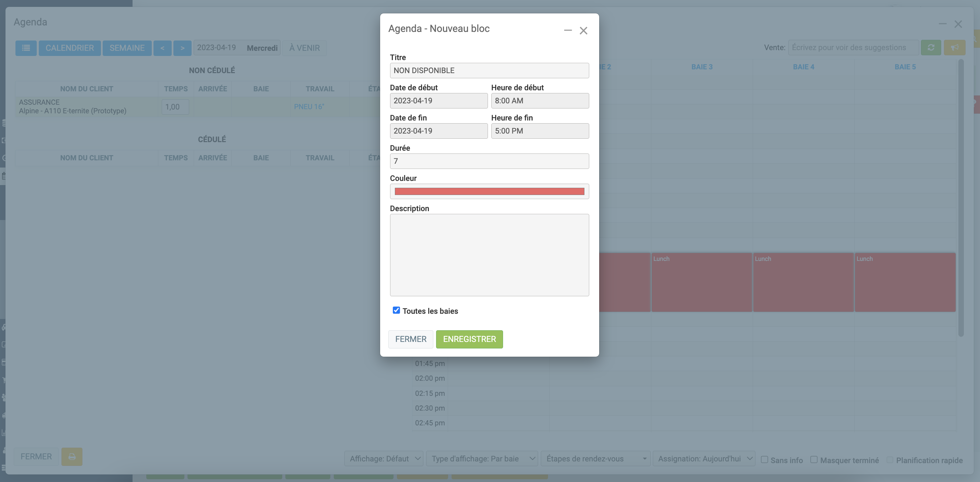Click the green refresh icon button
Image resolution: width=980 pixels, height=482 pixels.
(931, 48)
